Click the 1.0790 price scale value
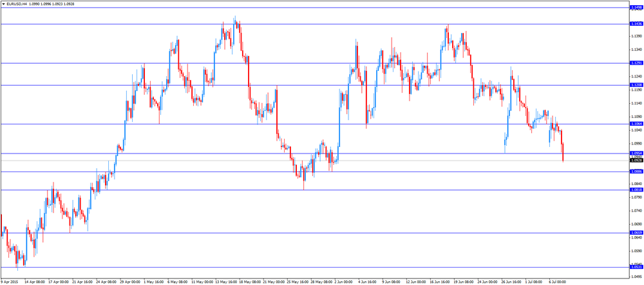 click(x=637, y=197)
